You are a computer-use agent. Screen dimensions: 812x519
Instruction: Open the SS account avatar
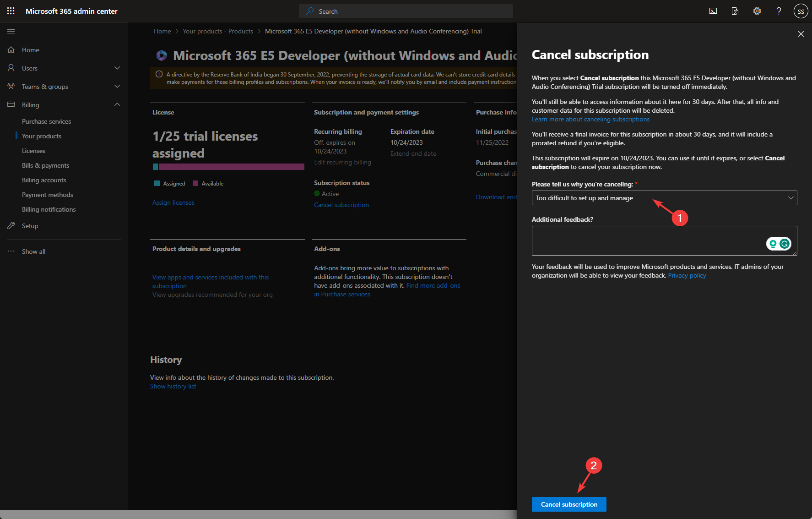801,11
